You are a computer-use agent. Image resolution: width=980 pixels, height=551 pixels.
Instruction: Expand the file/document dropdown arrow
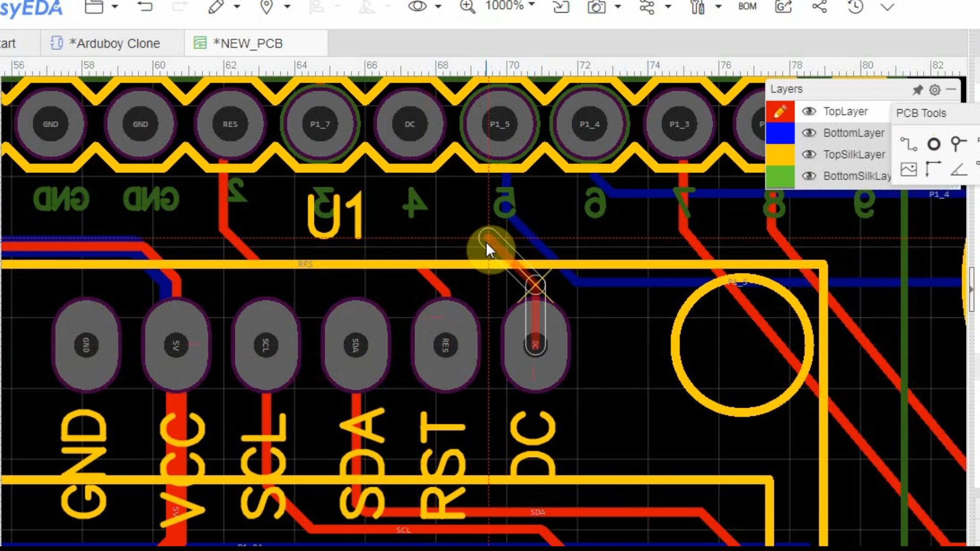[115, 7]
